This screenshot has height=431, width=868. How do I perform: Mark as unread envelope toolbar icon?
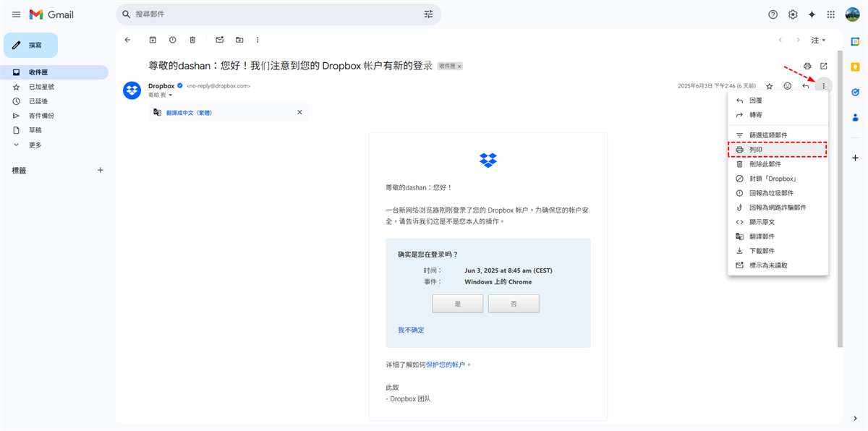pos(220,40)
